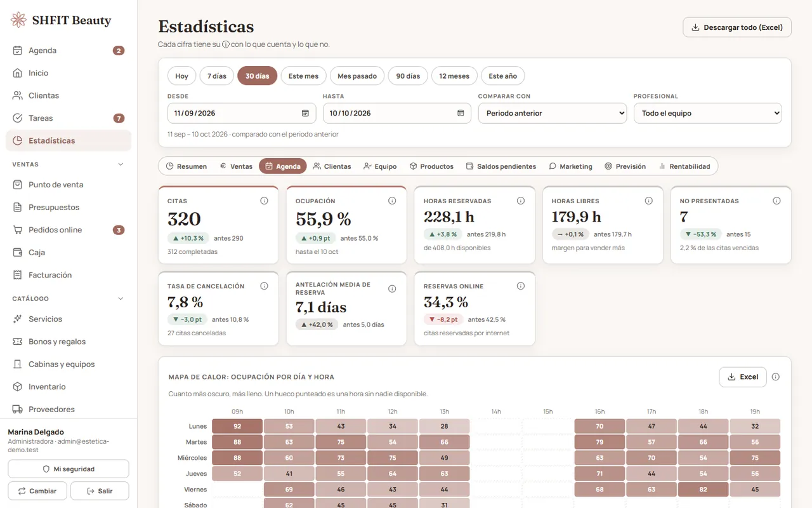The width and height of the screenshot is (812, 508).
Task: Select the 90 días range
Action: (408, 76)
